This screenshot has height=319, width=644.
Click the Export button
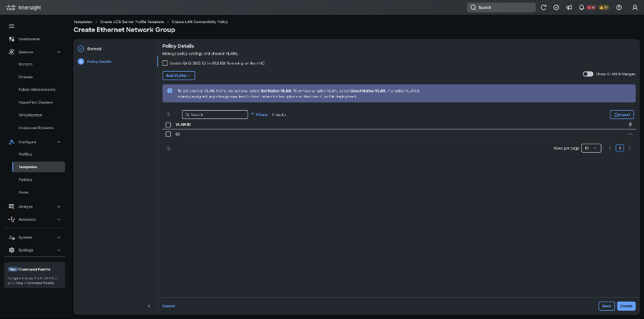tap(622, 115)
